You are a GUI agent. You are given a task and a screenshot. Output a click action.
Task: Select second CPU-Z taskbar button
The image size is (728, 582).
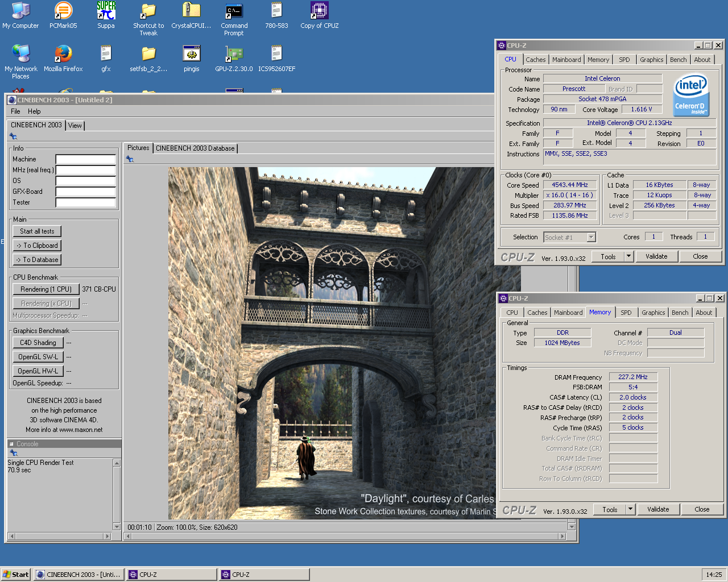click(x=264, y=575)
